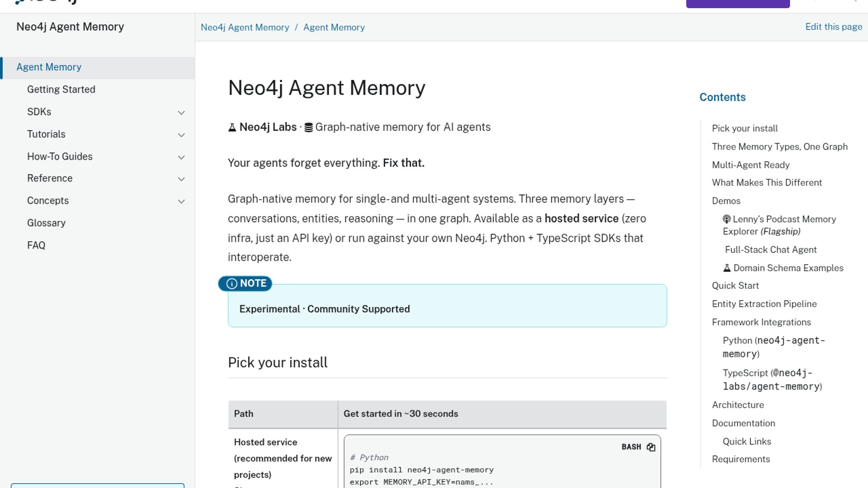Open Agent Memory in sidebar
Screen dimensions: 868x488
(x=49, y=67)
